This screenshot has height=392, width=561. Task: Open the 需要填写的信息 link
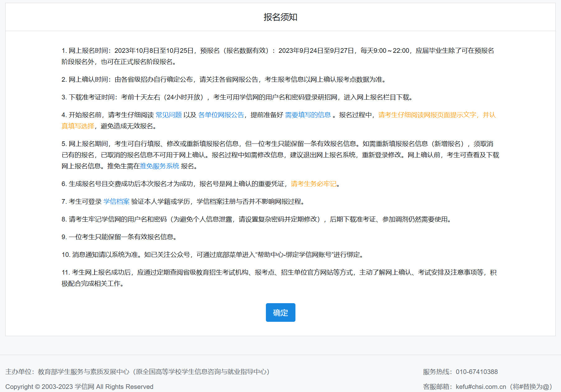[x=308, y=115]
